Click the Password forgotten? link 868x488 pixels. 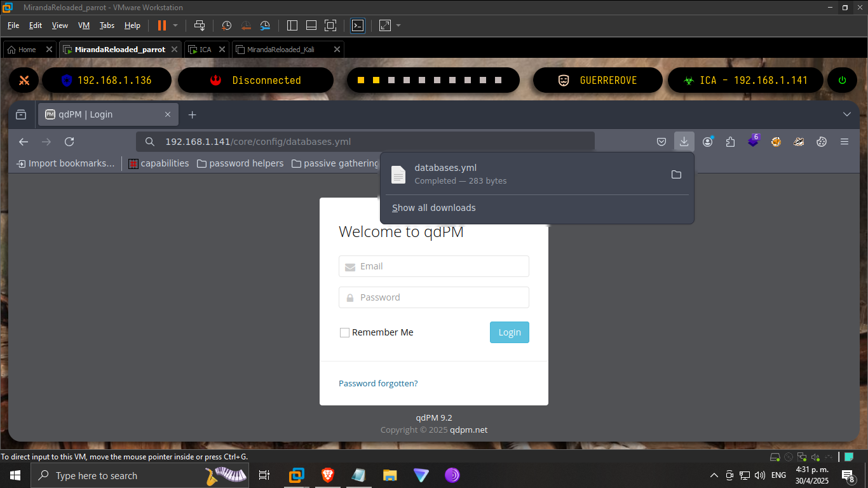(378, 383)
